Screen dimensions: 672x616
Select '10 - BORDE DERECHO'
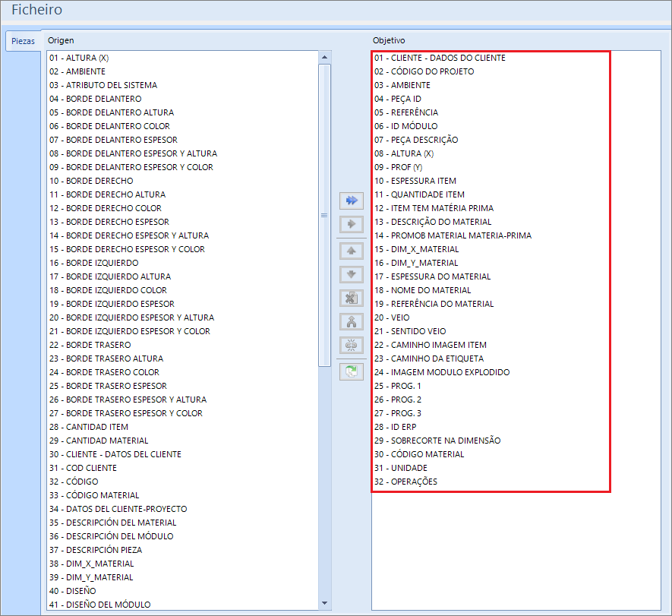[x=91, y=181]
